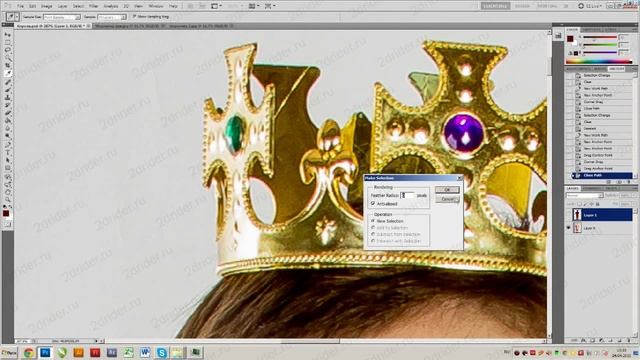Select the Brush tool
The width and height of the screenshot is (640, 360).
pos(8,90)
